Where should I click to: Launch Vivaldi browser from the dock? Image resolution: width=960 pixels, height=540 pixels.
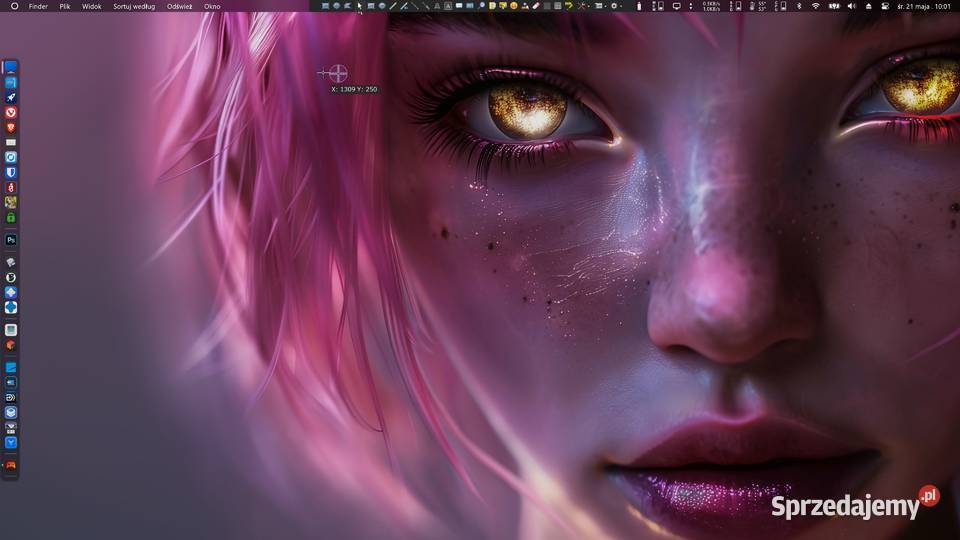pyautogui.click(x=10, y=113)
